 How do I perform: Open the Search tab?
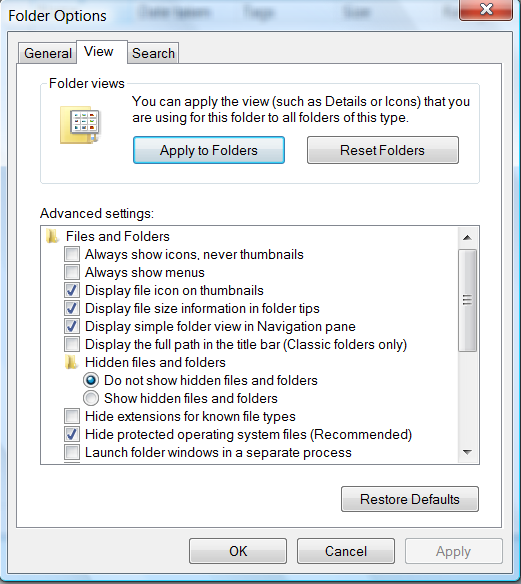(x=153, y=53)
